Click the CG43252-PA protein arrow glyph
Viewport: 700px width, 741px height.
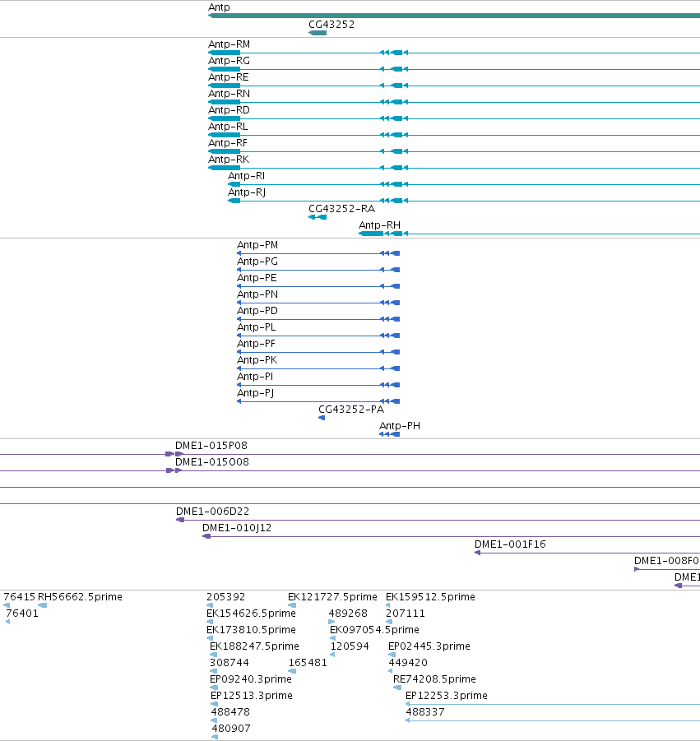pos(322,419)
